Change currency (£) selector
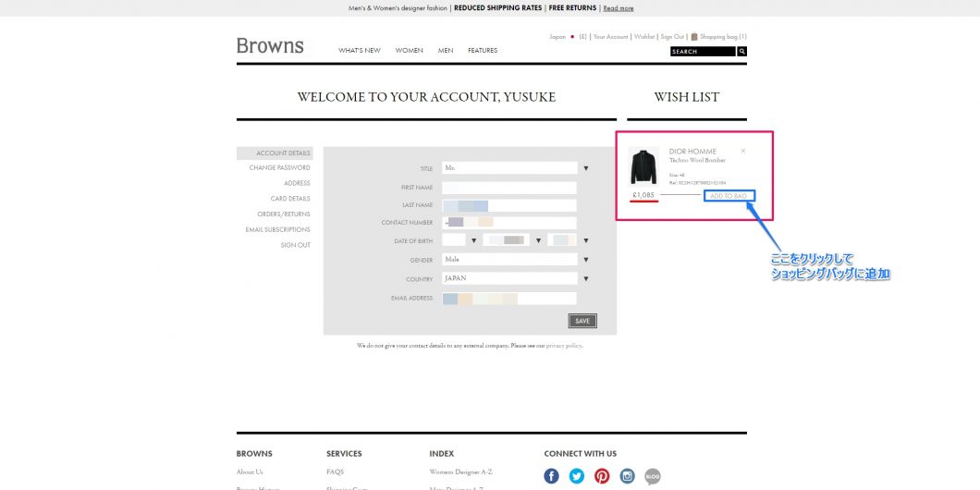 (x=583, y=37)
